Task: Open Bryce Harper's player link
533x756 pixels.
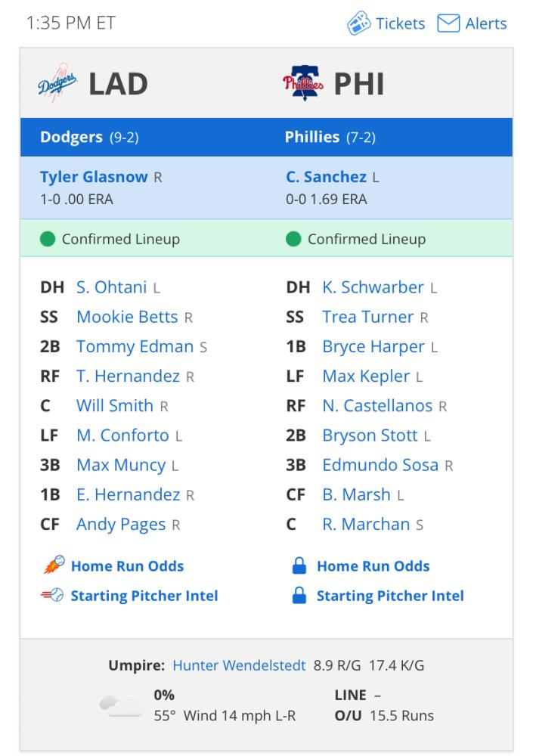Action: click(373, 347)
